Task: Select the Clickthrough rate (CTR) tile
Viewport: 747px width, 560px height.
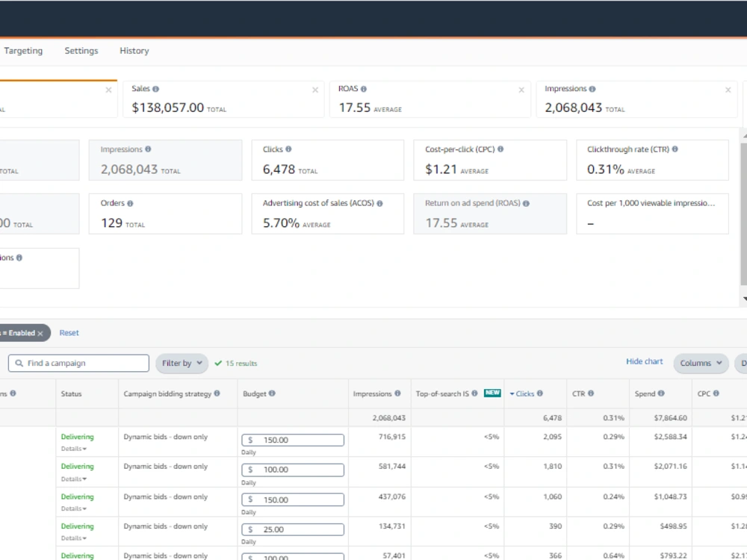Action: (x=652, y=160)
